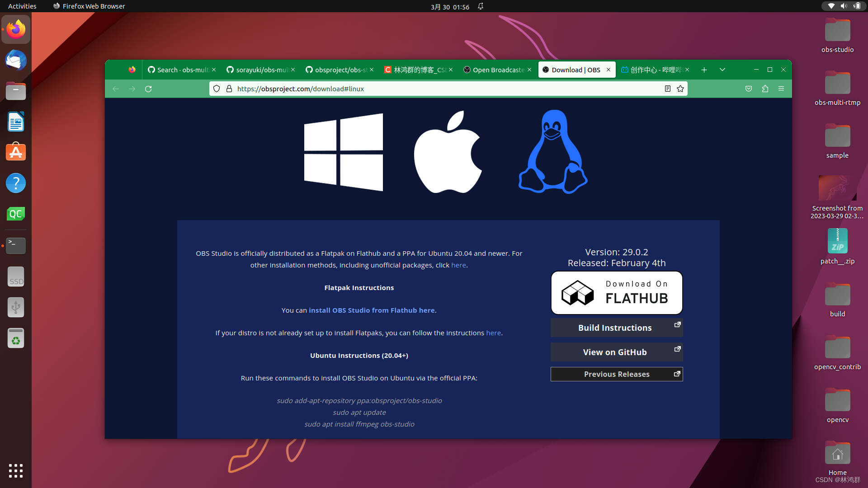Screen dimensions: 868x488
Task: Open the SSD drive in dock
Action: (x=16, y=277)
